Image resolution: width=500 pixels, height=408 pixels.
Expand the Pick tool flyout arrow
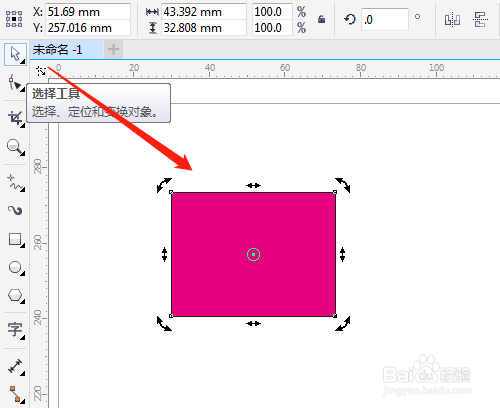(23, 62)
